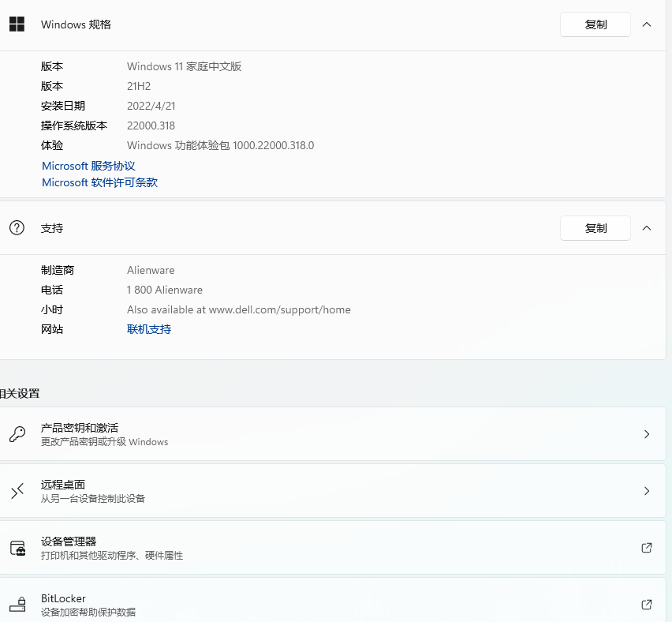Open the 联机支持 website link

(149, 329)
